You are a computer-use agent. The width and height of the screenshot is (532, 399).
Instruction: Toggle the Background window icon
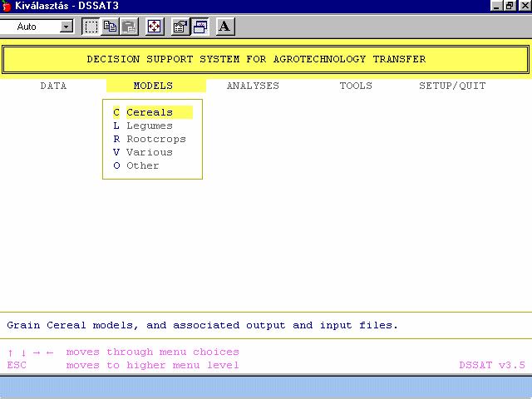199,27
